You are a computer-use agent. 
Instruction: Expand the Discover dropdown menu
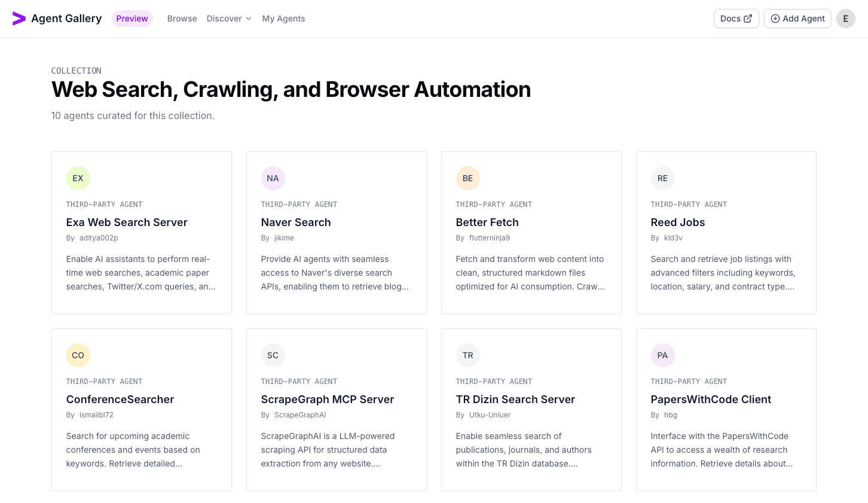tap(229, 19)
